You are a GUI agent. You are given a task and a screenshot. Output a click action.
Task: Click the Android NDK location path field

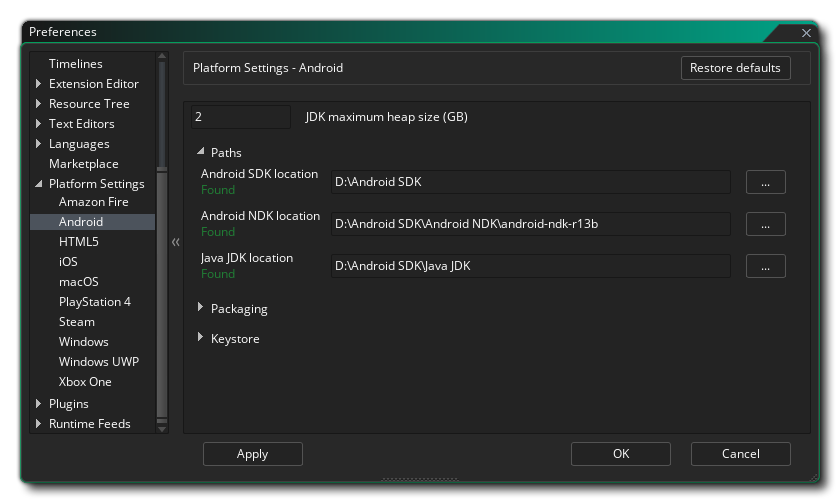pyautogui.click(x=531, y=224)
